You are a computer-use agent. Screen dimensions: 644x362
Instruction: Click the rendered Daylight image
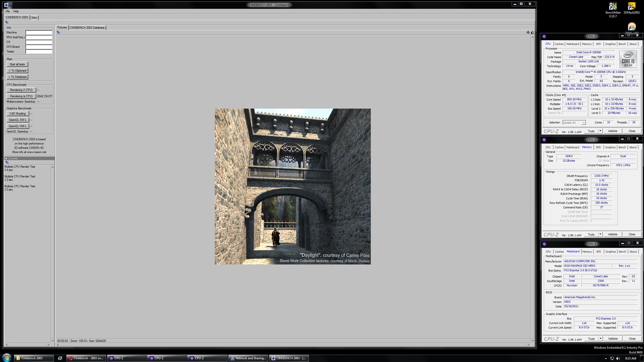[x=293, y=186]
